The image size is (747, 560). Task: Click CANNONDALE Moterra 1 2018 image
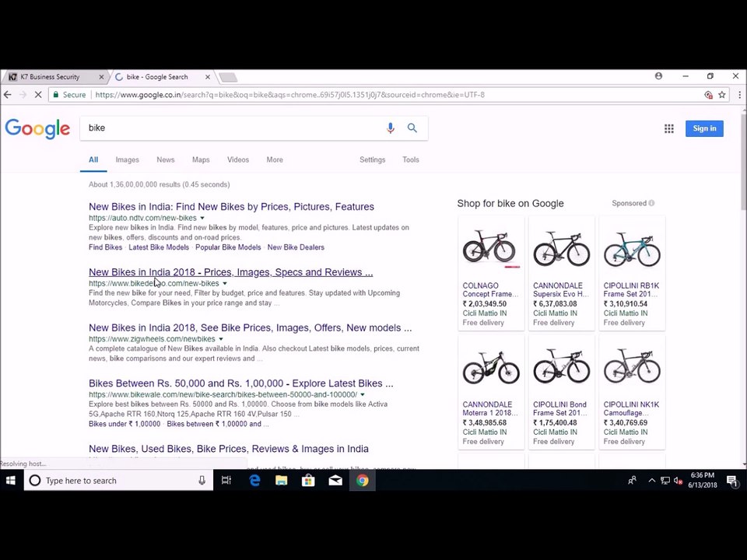[491, 368]
